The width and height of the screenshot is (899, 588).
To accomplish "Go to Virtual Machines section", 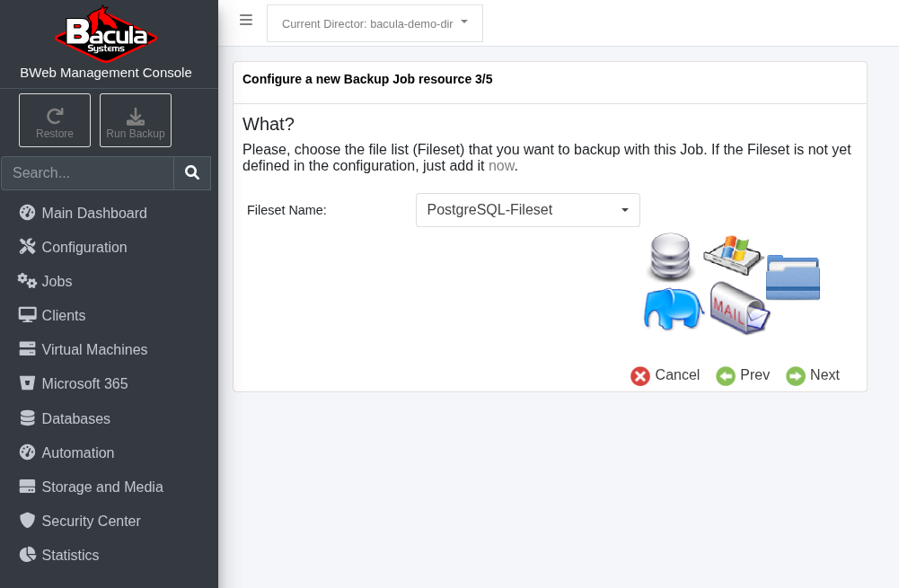I will click(x=94, y=350).
